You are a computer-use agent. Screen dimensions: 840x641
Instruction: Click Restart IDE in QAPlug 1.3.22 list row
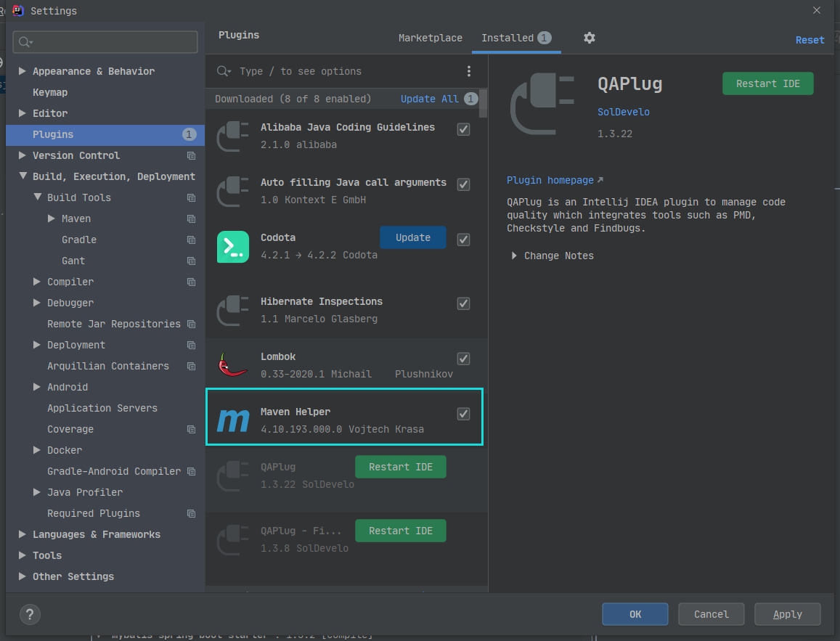[401, 467]
